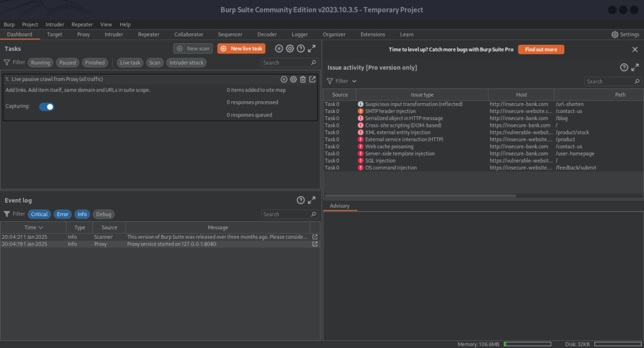The height and width of the screenshot is (348, 644).
Task: Open help icon in Tasks panel header
Action: [x=301, y=48]
